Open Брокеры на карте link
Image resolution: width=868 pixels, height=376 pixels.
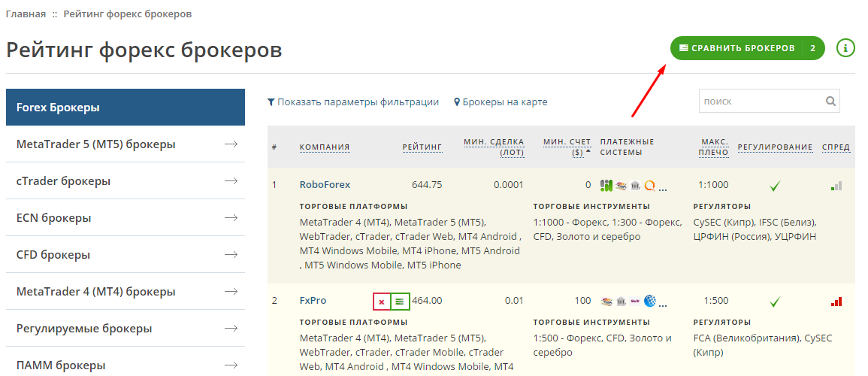coord(505,102)
